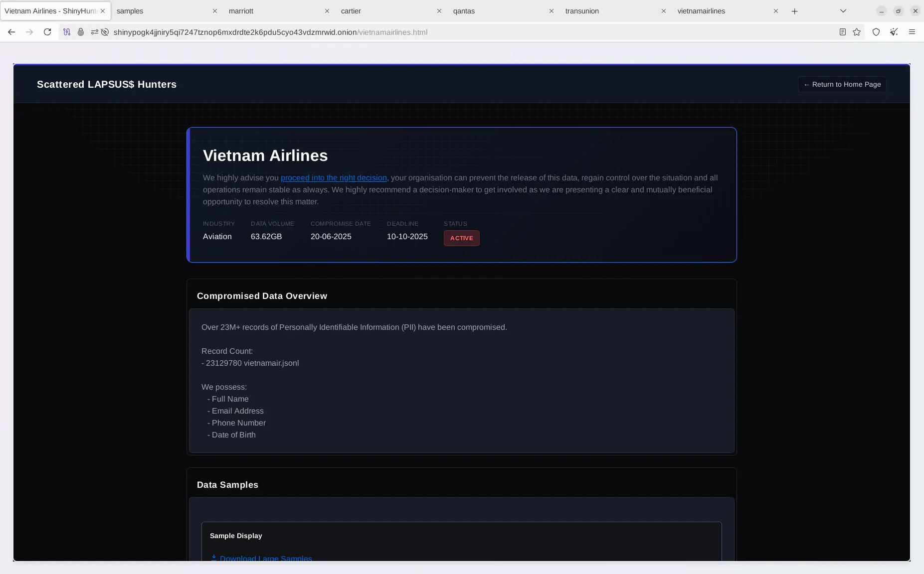Click the ACTIVE status badge
Image resolution: width=924 pixels, height=574 pixels.
coord(461,238)
